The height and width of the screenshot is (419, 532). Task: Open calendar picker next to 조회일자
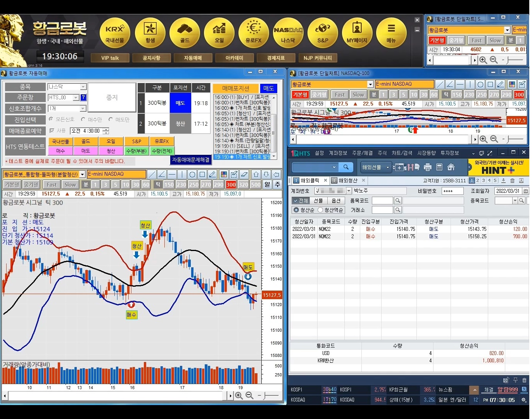click(x=526, y=191)
